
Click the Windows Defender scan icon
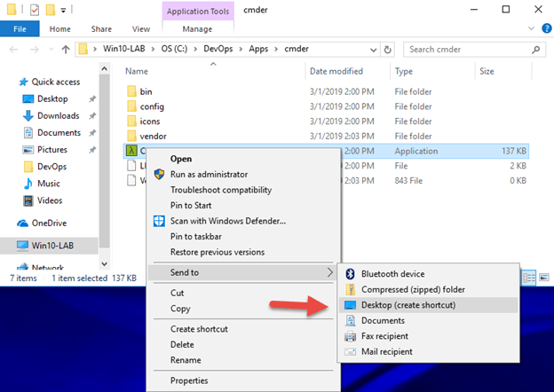[x=159, y=221]
